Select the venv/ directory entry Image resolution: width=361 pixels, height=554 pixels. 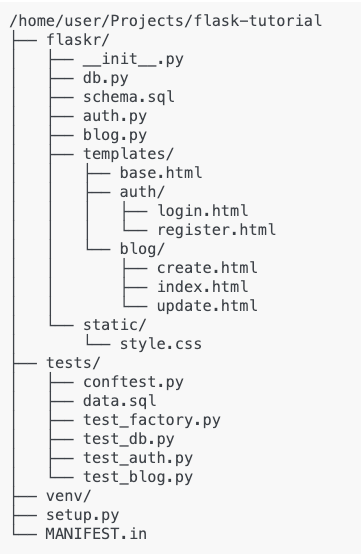pos(69,496)
